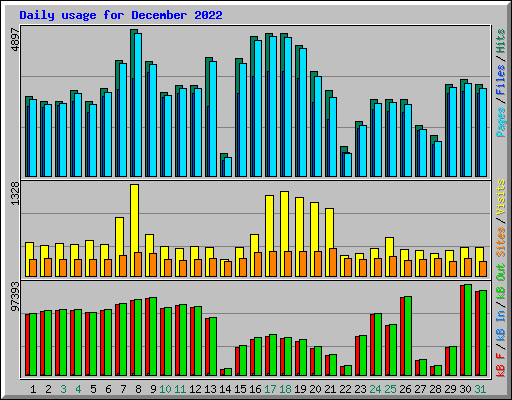Click the chart title Daily usage for December 2022

pos(121,15)
